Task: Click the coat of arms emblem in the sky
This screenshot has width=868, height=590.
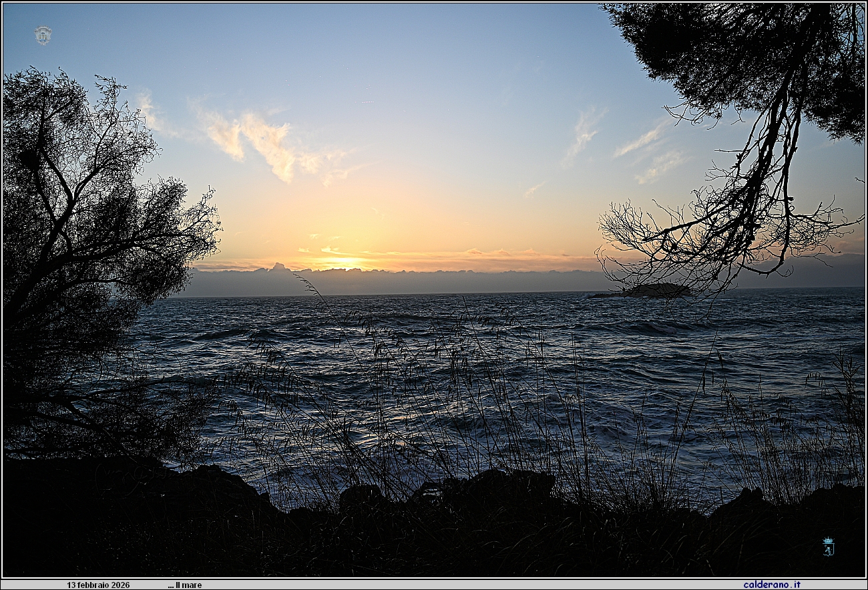Action: pyautogui.click(x=43, y=35)
